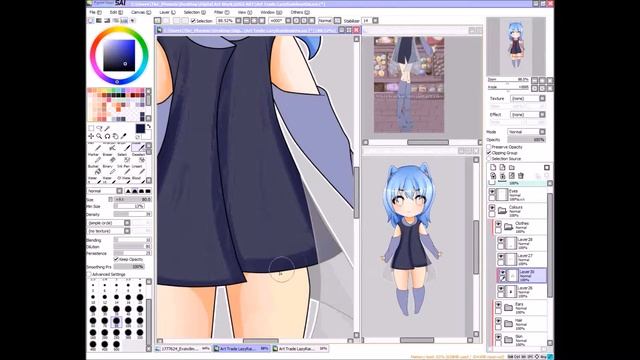
Task: Hide the Hair folder
Action: tap(499, 321)
